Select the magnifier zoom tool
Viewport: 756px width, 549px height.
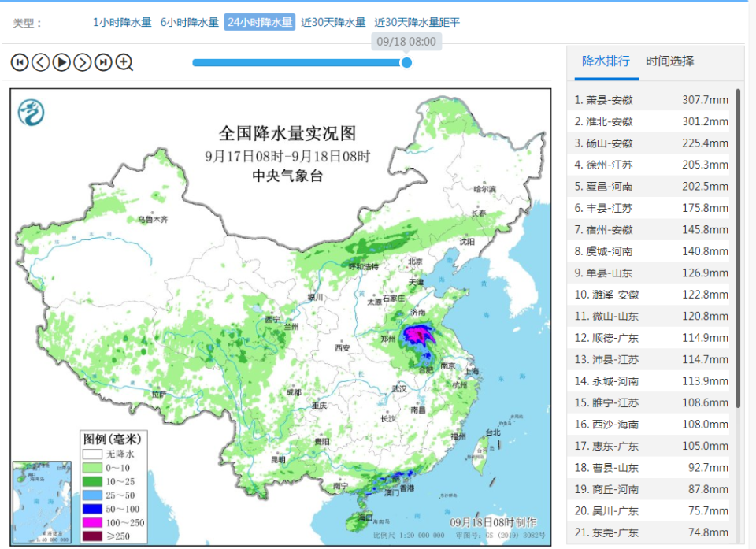tap(123, 61)
